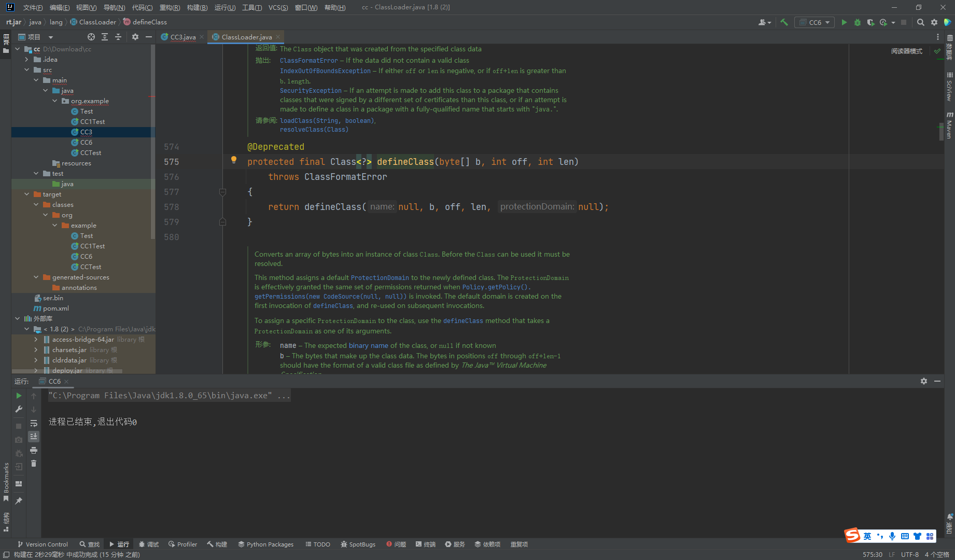The width and height of the screenshot is (955, 560).
Task: Open the SpotBugs tool window tab
Action: point(358,544)
